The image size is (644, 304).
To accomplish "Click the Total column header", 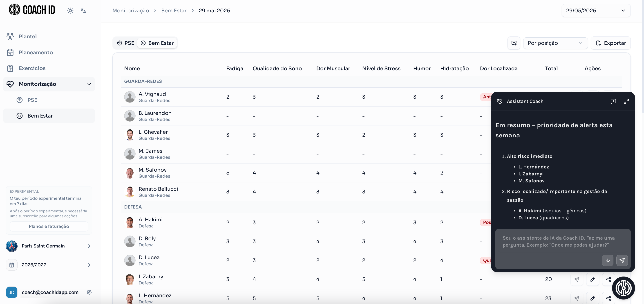I will [x=551, y=68].
